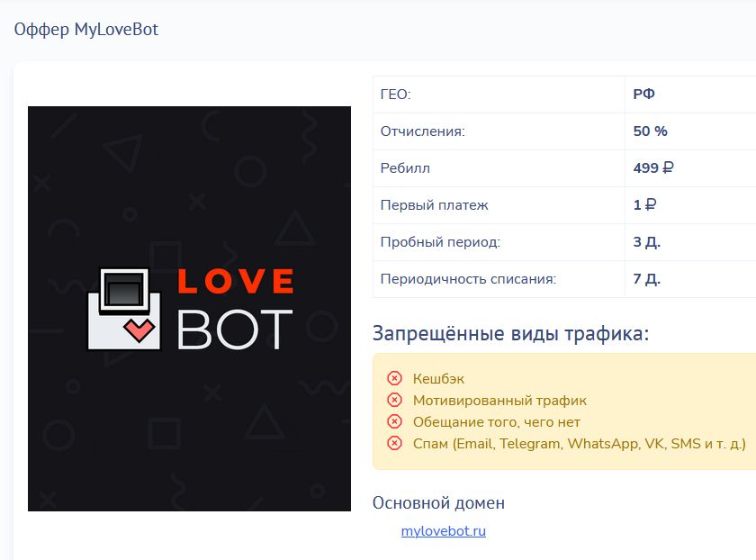
Task: Click the envelope heart icon in LoveBot logo
Action: pos(123,308)
